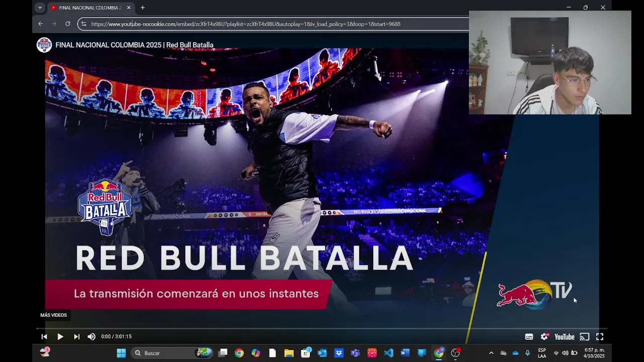Viewport: 644px width, 362px height.
Task: Open the weather widget on the taskbar
Action: click(45, 352)
